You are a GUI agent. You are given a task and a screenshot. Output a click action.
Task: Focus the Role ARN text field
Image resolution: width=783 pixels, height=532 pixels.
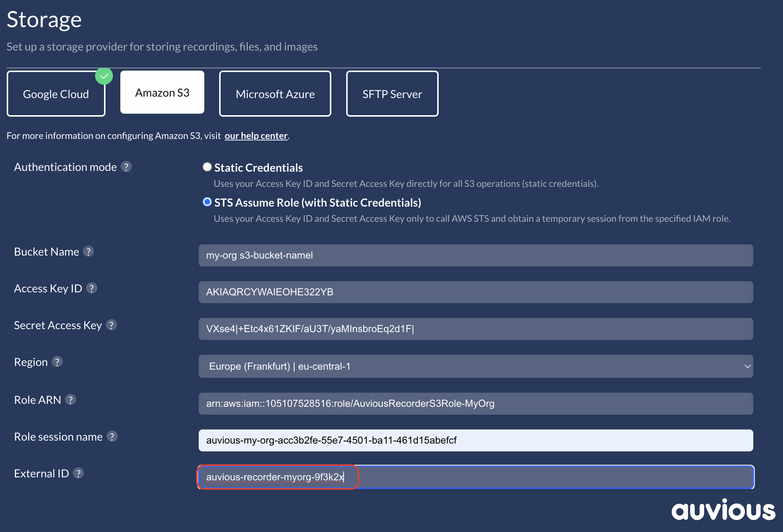click(475, 403)
